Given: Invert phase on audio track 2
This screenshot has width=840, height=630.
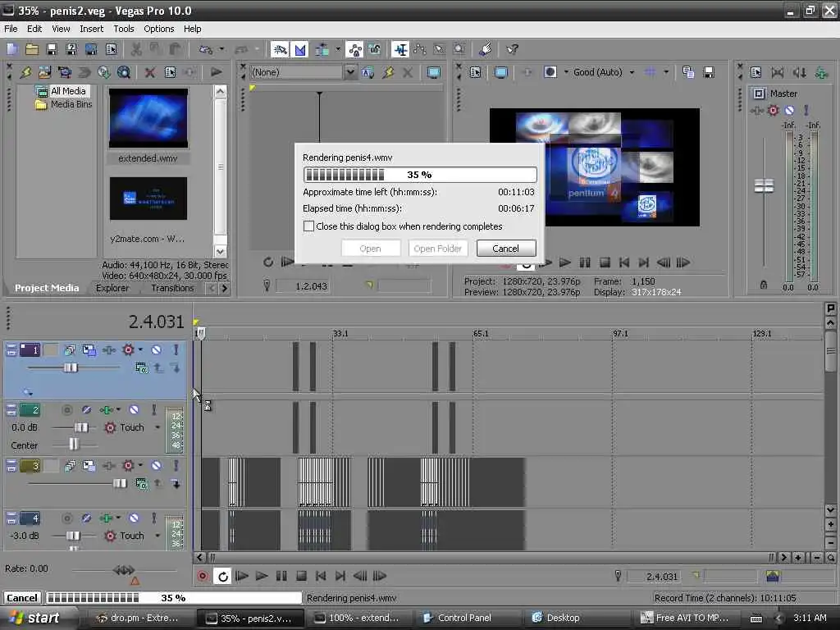Looking at the screenshot, I should pos(86,410).
